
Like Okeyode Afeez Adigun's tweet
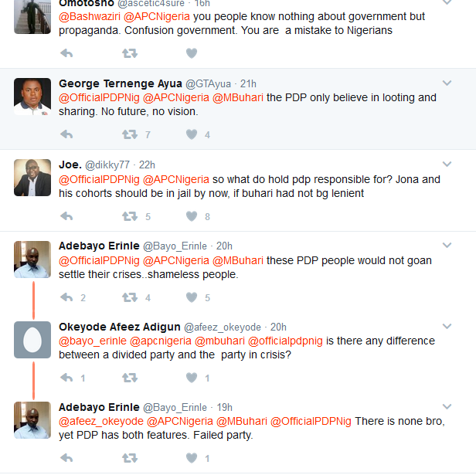(192, 378)
